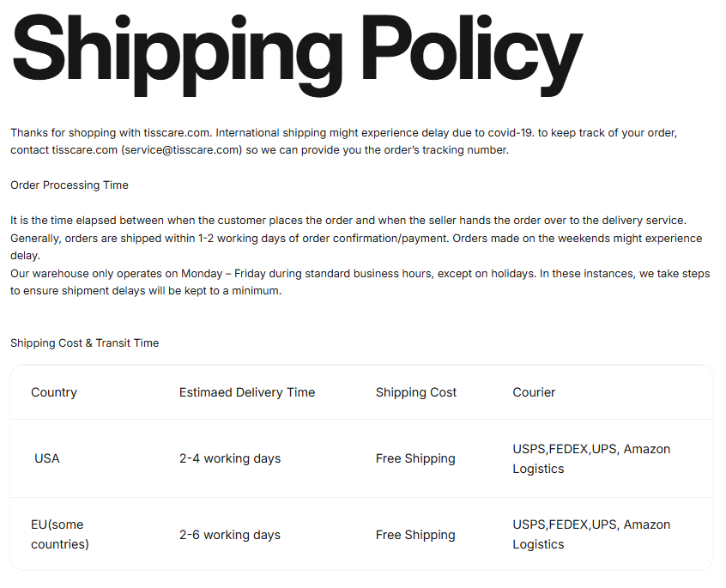Click the USA row courier list

click(x=591, y=459)
